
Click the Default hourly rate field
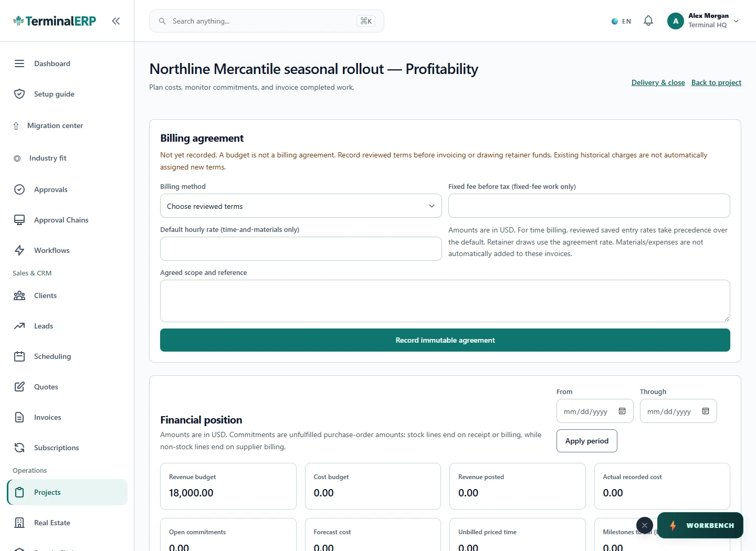[301, 249]
